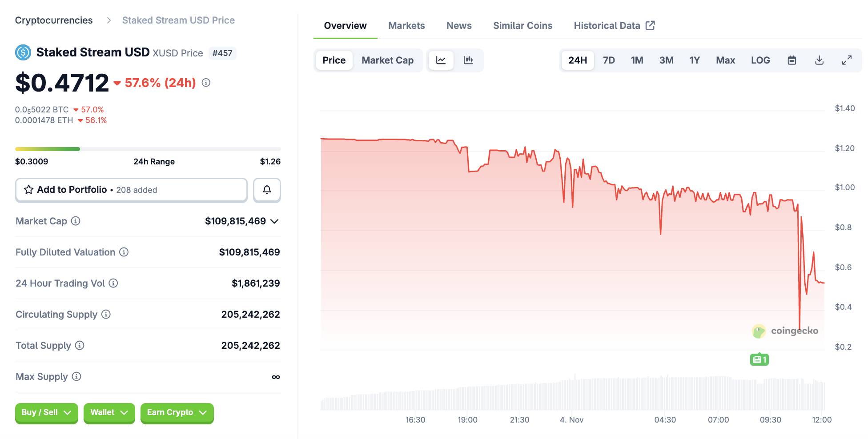868x439 pixels.
Task: Switch to the candlestick chart icon
Action: (x=468, y=60)
